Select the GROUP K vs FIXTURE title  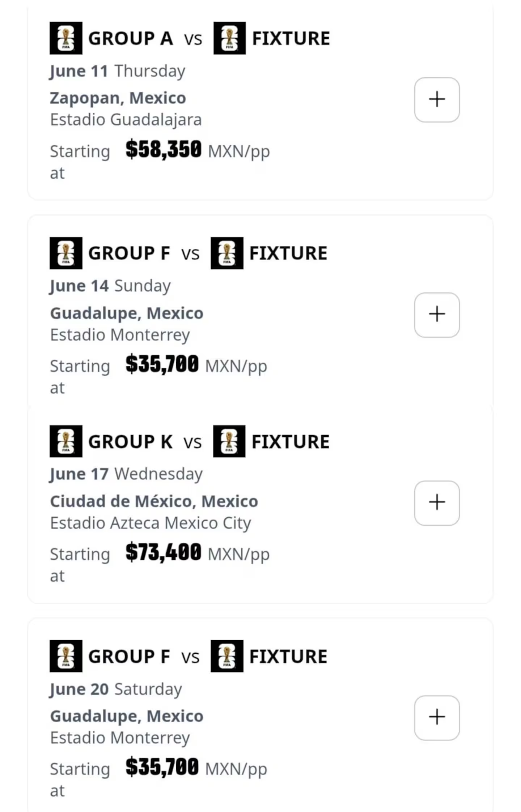[x=190, y=441]
